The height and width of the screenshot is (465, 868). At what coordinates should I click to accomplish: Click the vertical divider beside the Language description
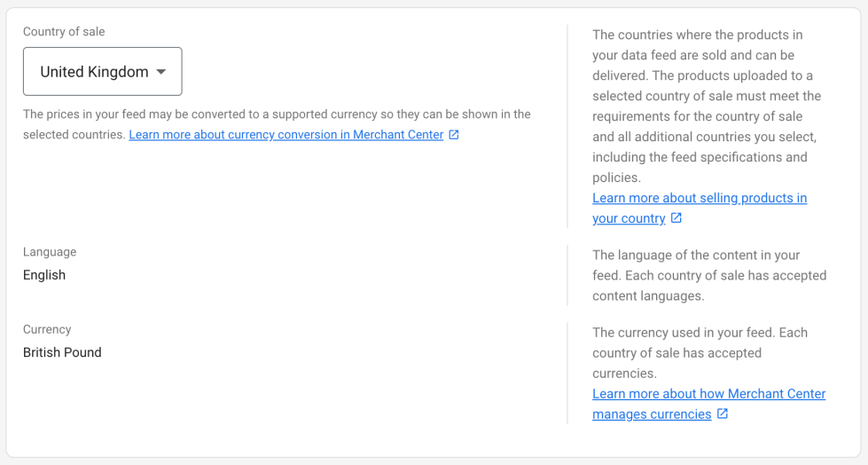point(567,275)
